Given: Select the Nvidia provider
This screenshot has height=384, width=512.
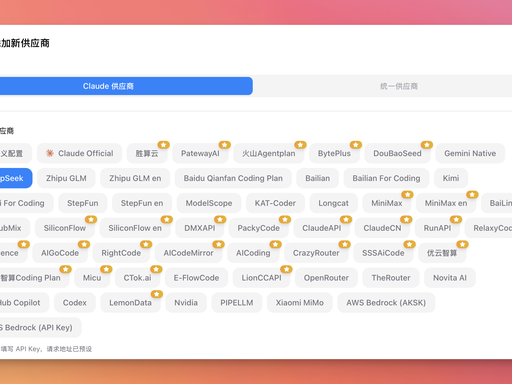Looking at the screenshot, I should (186, 303).
